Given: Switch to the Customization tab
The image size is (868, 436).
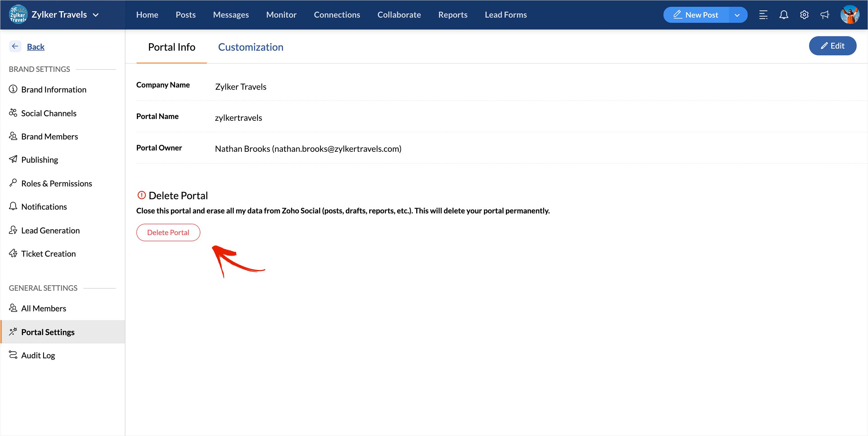Looking at the screenshot, I should pos(250,47).
